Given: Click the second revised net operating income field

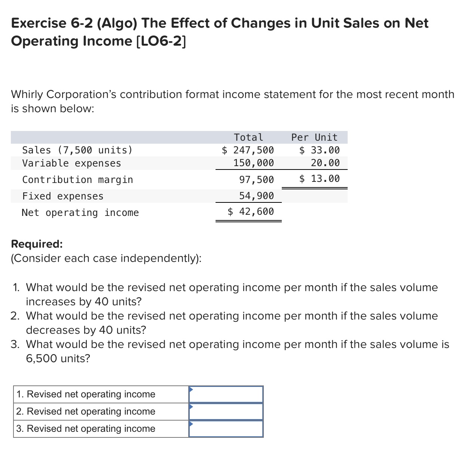Looking at the screenshot, I should pos(226,411).
